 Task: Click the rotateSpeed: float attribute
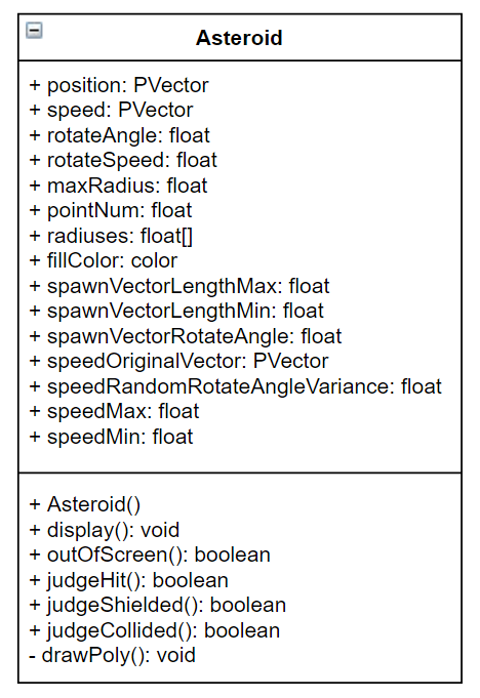coord(123,160)
